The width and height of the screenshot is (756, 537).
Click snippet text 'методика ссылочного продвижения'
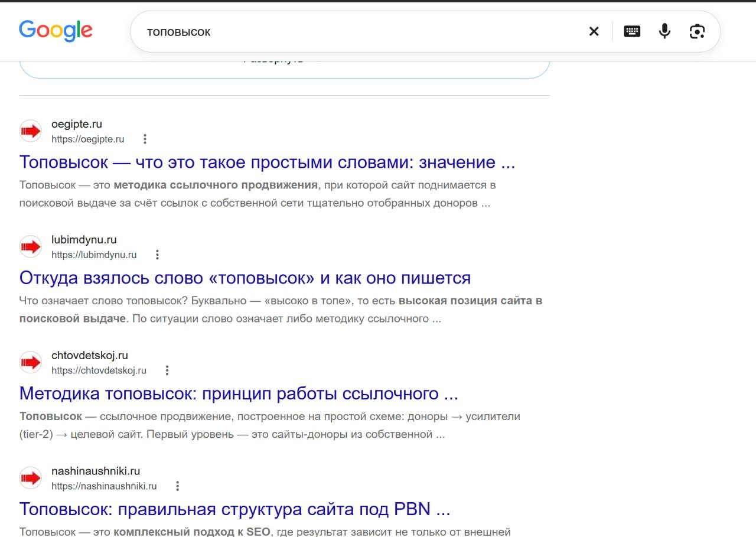[x=216, y=185]
